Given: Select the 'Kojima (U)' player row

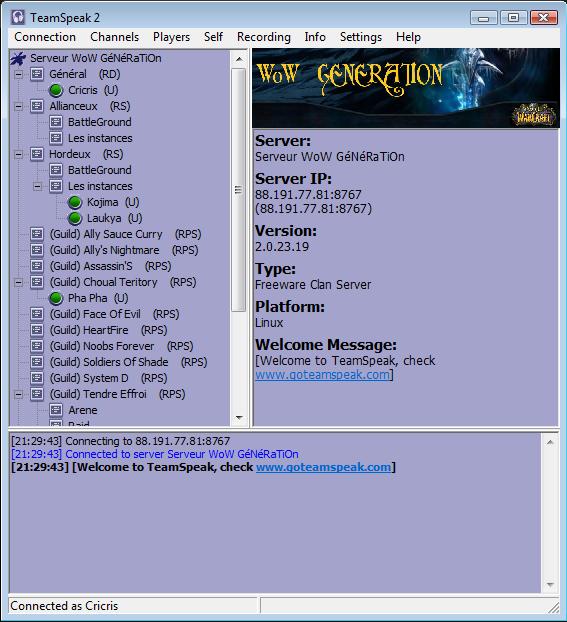Looking at the screenshot, I should tap(113, 202).
